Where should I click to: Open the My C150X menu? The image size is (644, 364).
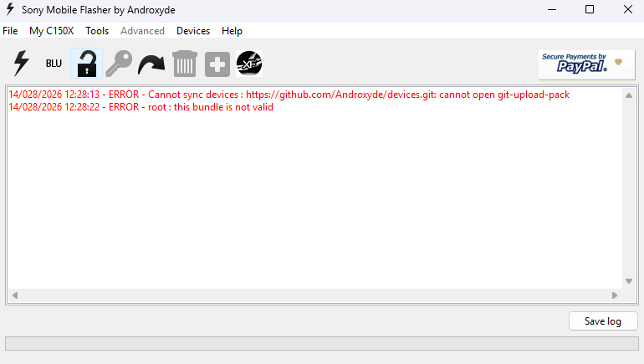pos(51,31)
